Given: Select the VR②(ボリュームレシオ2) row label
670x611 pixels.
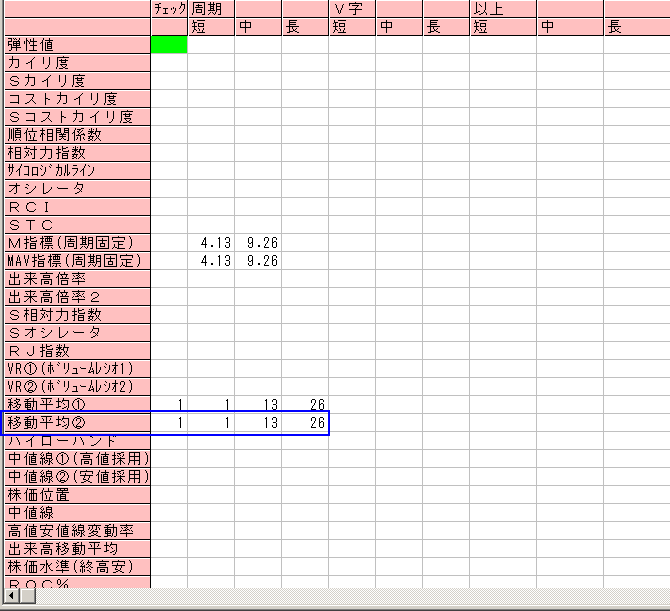Looking at the screenshot, I should pos(77,386).
